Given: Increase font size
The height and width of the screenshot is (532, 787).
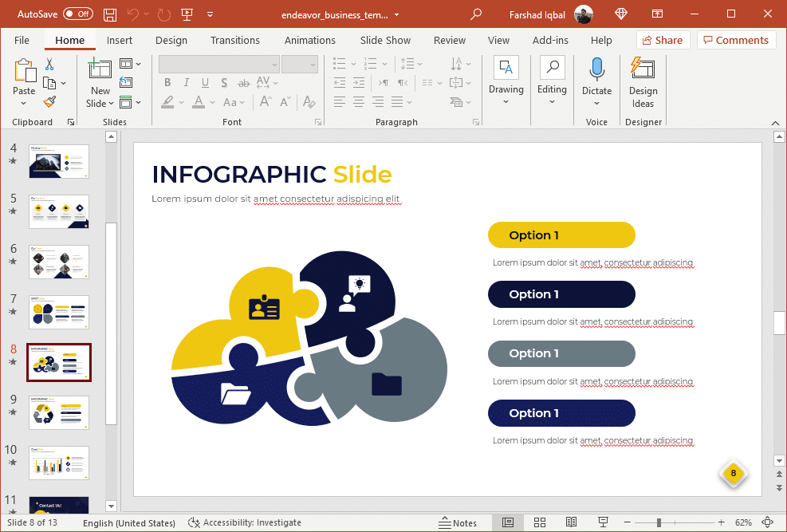Looking at the screenshot, I should (266, 102).
